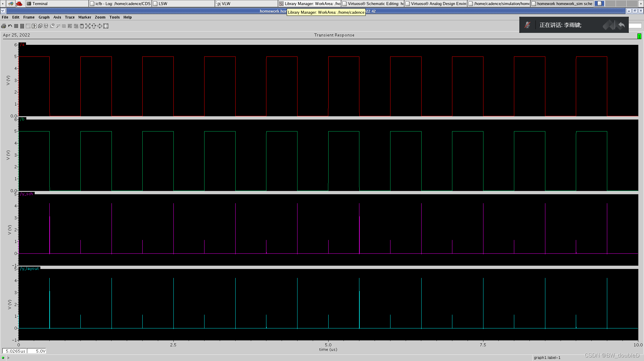Toggle grid lines with grid icon
This screenshot has width=644, height=361.
tap(16, 26)
